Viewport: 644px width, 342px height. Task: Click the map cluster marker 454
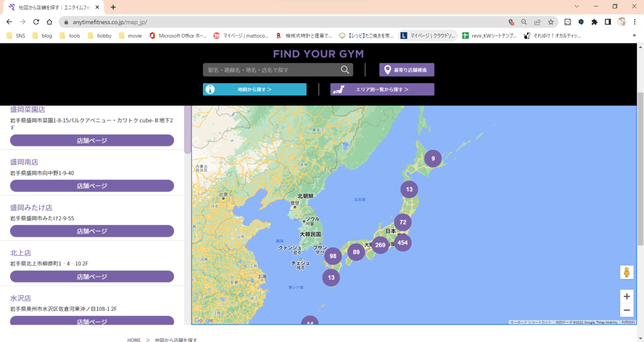tap(402, 243)
